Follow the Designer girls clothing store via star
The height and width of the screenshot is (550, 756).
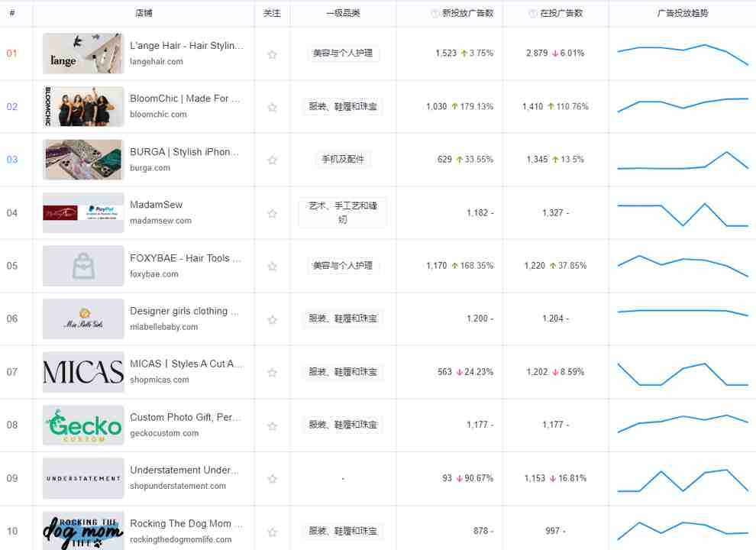[x=272, y=319]
